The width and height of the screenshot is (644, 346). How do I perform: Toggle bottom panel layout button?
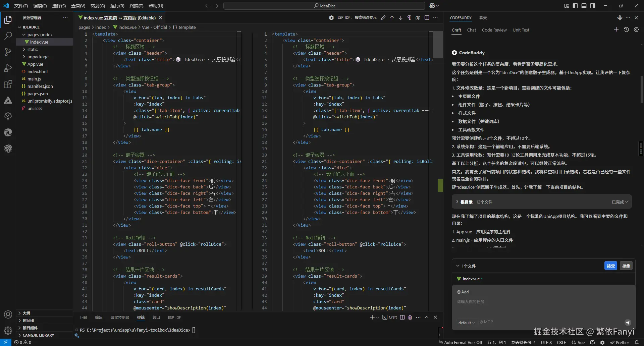tap(584, 6)
